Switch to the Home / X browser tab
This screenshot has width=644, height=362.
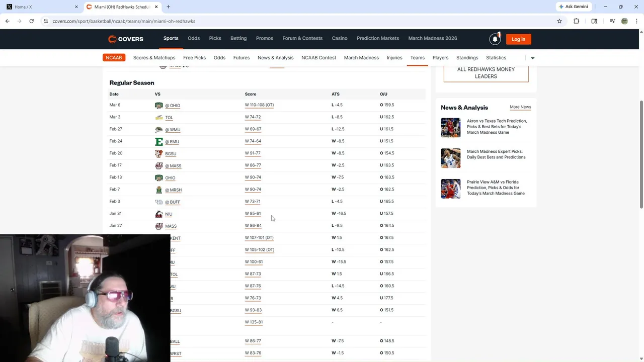pos(41,7)
